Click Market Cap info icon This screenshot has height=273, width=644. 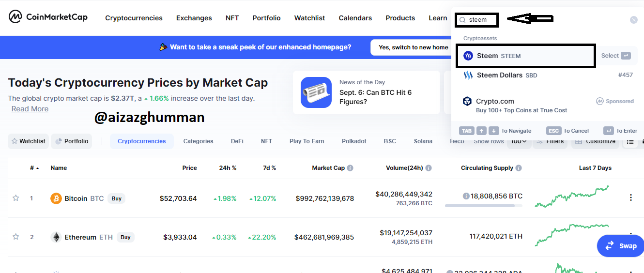350,168
